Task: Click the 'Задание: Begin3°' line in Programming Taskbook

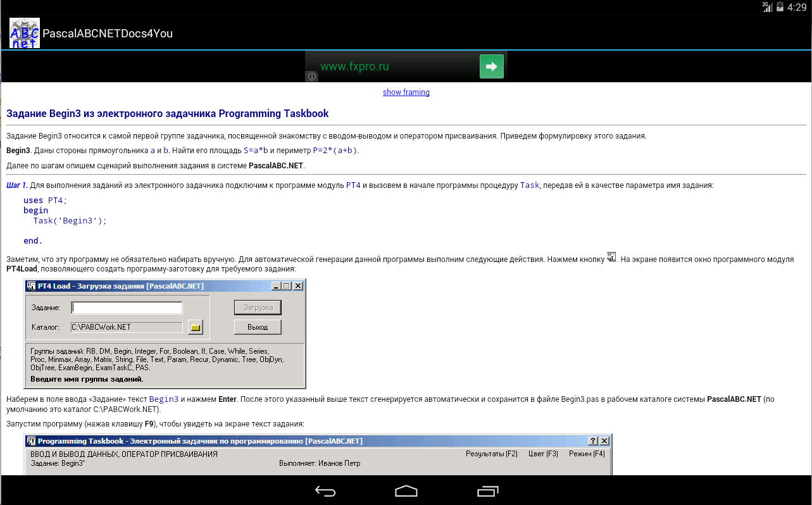Action: pyautogui.click(x=58, y=463)
